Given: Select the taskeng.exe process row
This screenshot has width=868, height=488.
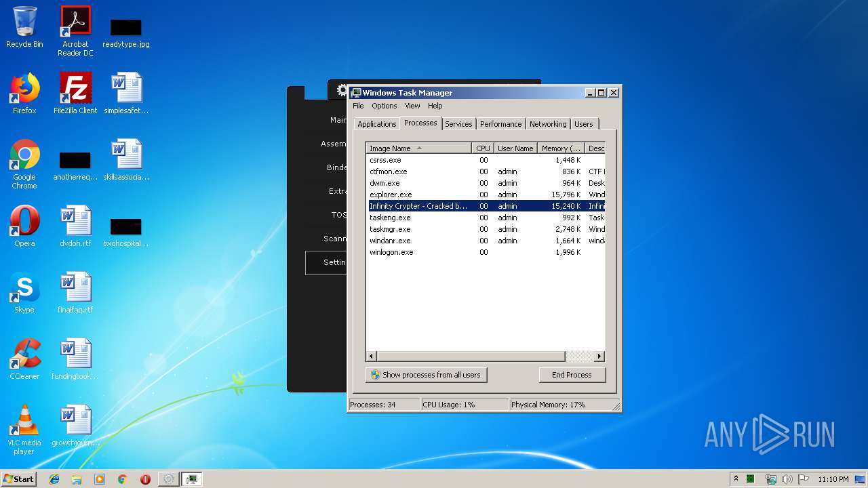Looking at the screenshot, I should (x=486, y=218).
